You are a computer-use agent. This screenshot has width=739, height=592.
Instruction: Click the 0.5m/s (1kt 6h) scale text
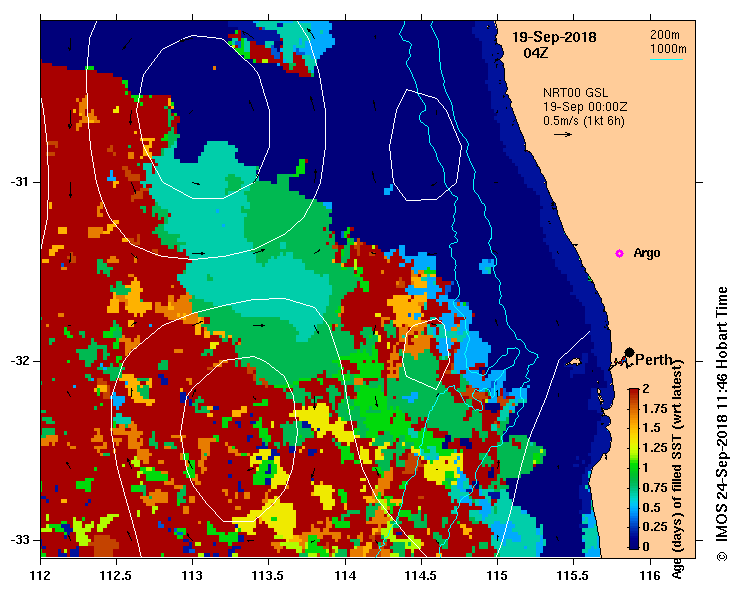pyautogui.click(x=583, y=121)
